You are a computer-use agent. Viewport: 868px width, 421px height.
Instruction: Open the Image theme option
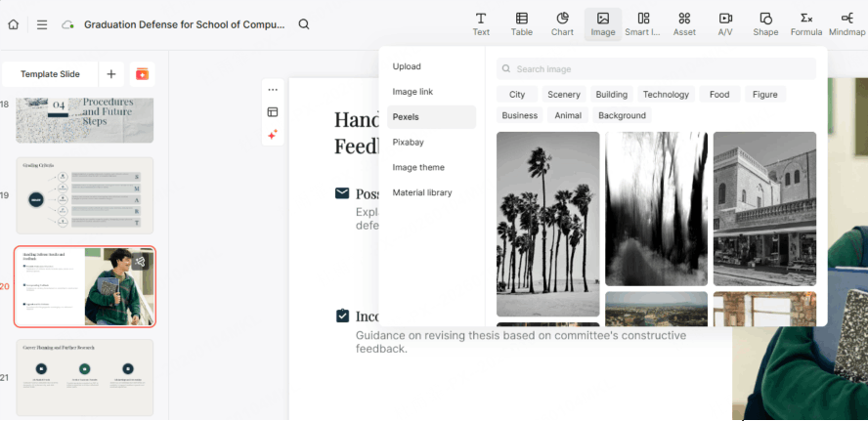[x=418, y=168]
